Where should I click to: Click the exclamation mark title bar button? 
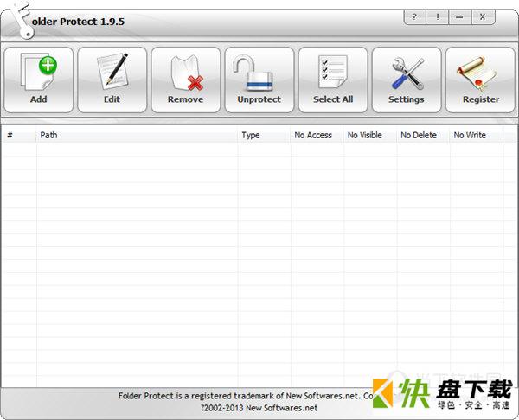point(437,17)
